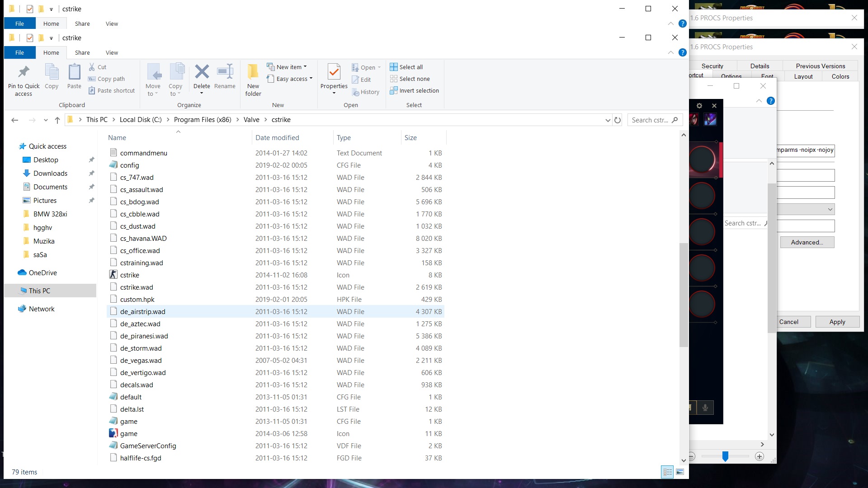The height and width of the screenshot is (488, 868).
Task: Select Network in the navigation pane
Action: [42, 309]
